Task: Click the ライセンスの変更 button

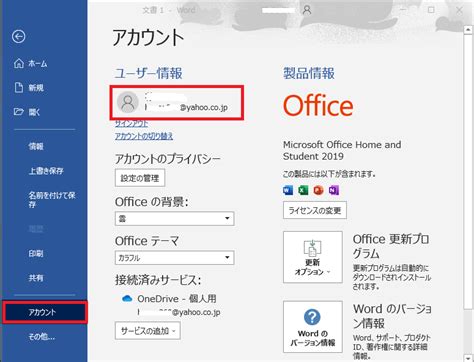Action: (x=315, y=210)
